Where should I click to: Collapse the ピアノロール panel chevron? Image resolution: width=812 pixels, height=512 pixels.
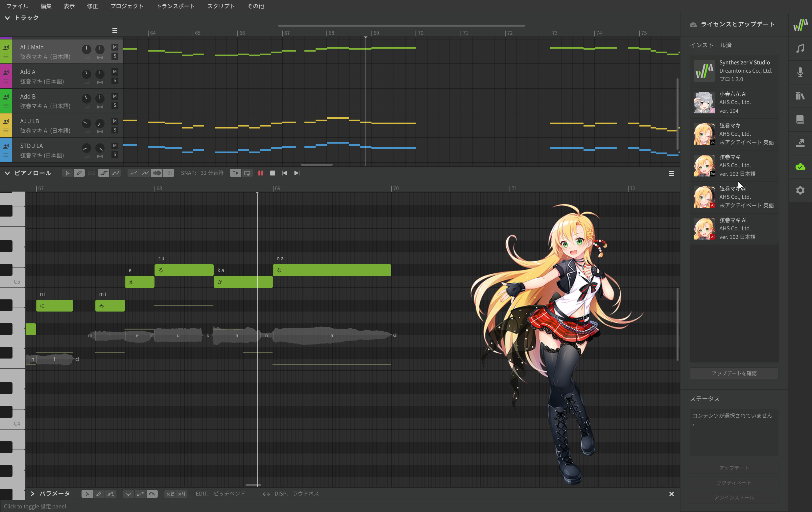point(7,173)
